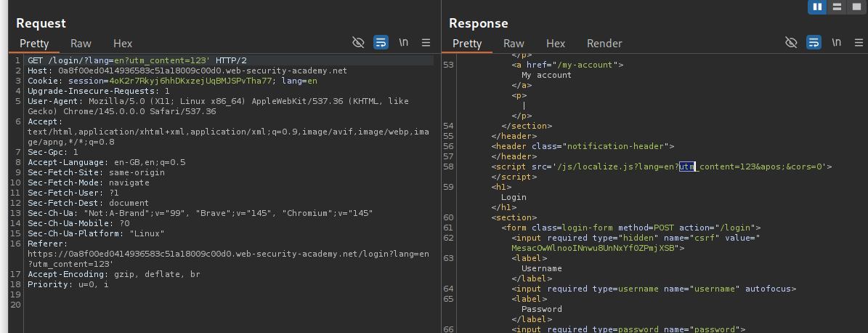Open the Request panel hamburger menu
Screen dimensions: 868x333
426,43
